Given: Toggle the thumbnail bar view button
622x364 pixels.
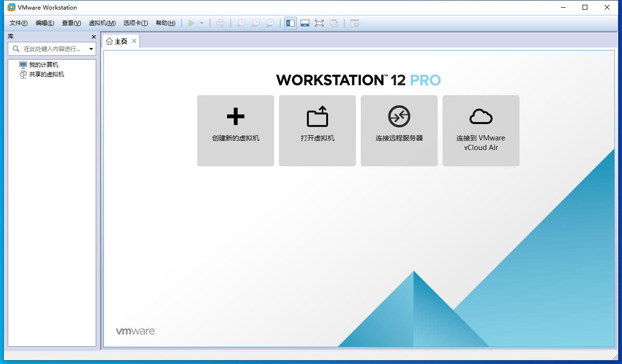Looking at the screenshot, I should [x=305, y=23].
